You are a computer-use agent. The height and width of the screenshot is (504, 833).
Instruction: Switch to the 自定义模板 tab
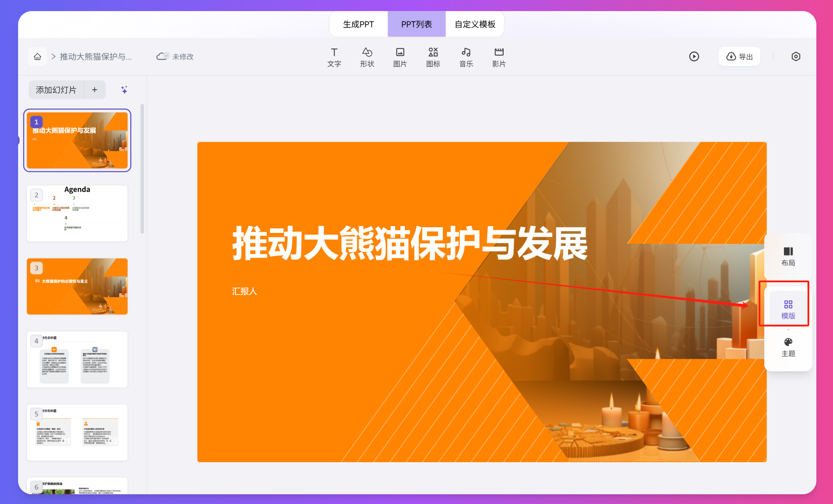coord(475,24)
